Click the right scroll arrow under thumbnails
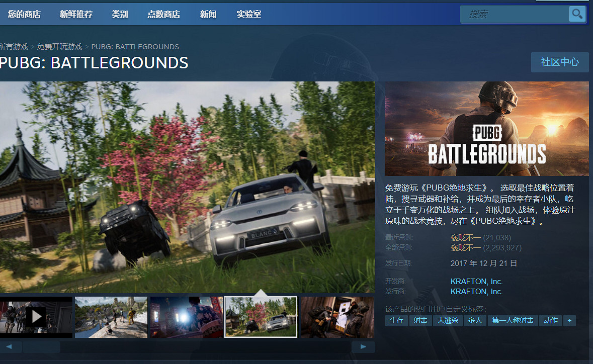This screenshot has height=364, width=593. coord(363,347)
